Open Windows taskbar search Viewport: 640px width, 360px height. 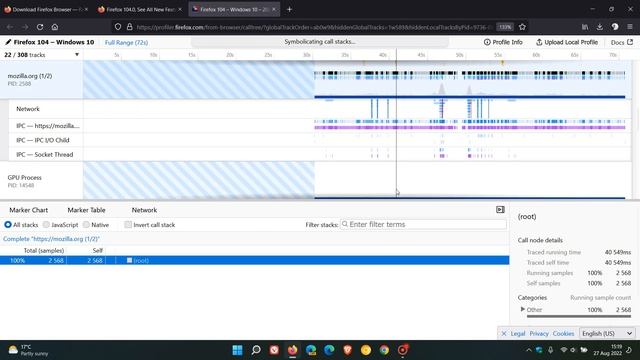pos(256,350)
